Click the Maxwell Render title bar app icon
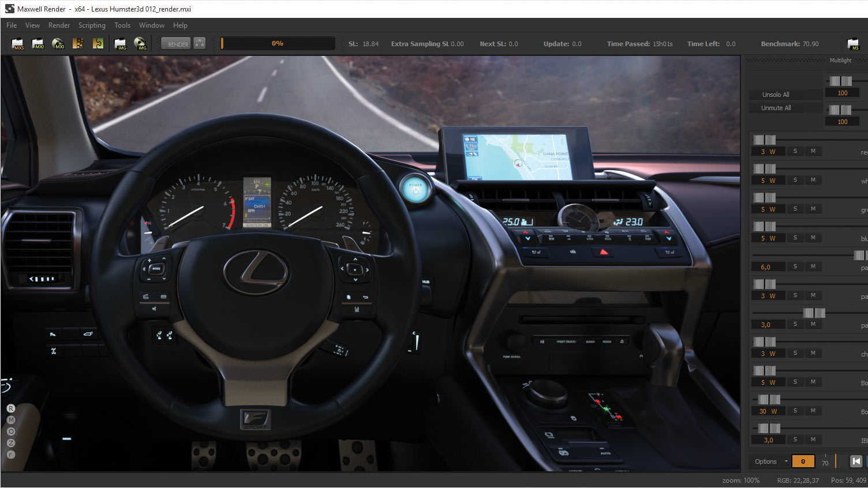The image size is (868, 488). (9, 9)
